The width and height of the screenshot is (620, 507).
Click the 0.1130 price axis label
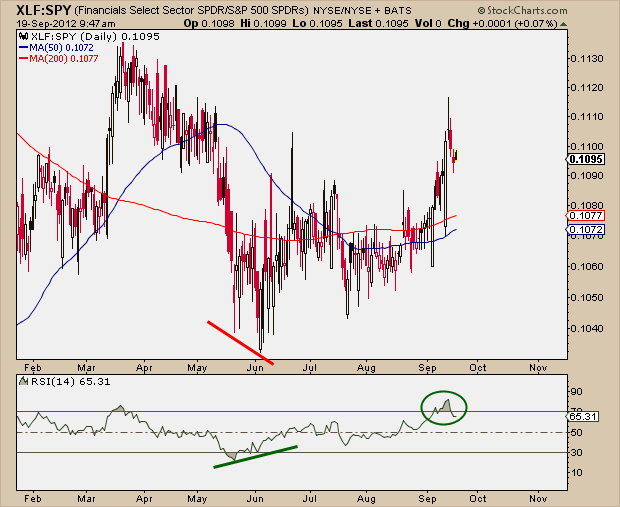(587, 59)
